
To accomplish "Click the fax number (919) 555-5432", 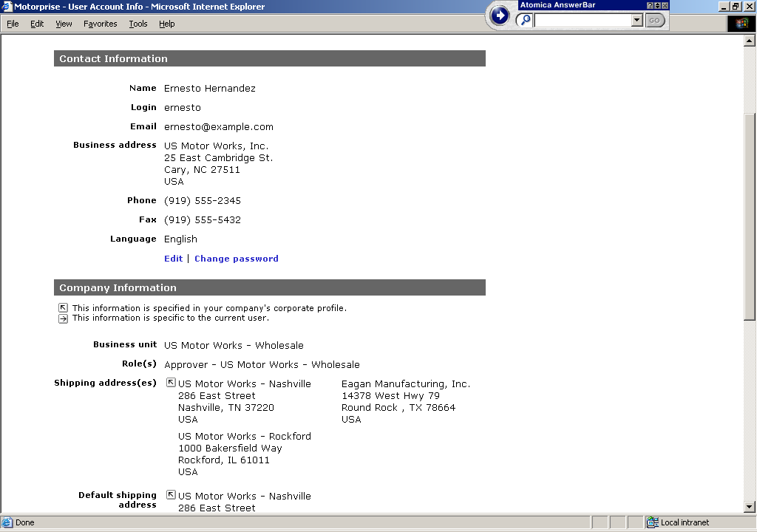I will point(203,219).
